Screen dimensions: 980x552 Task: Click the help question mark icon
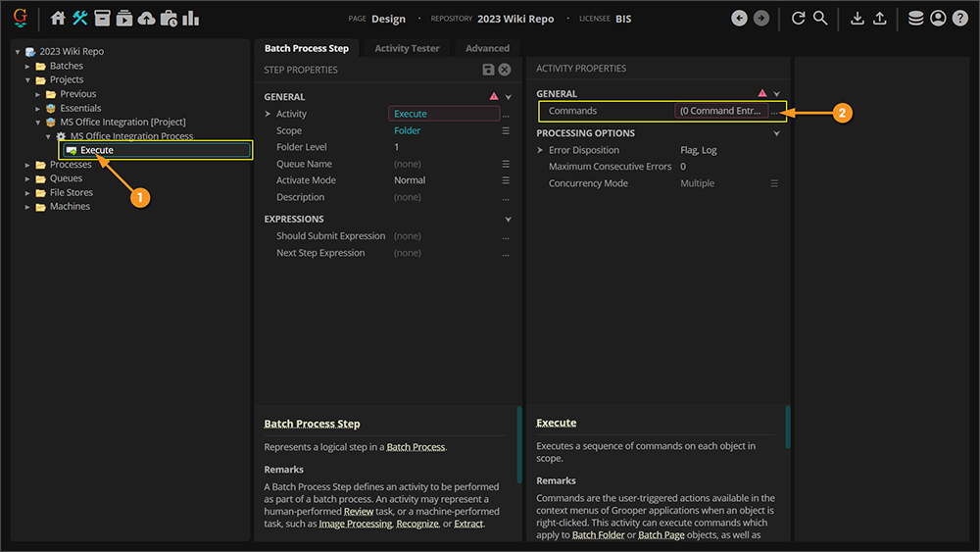point(960,18)
